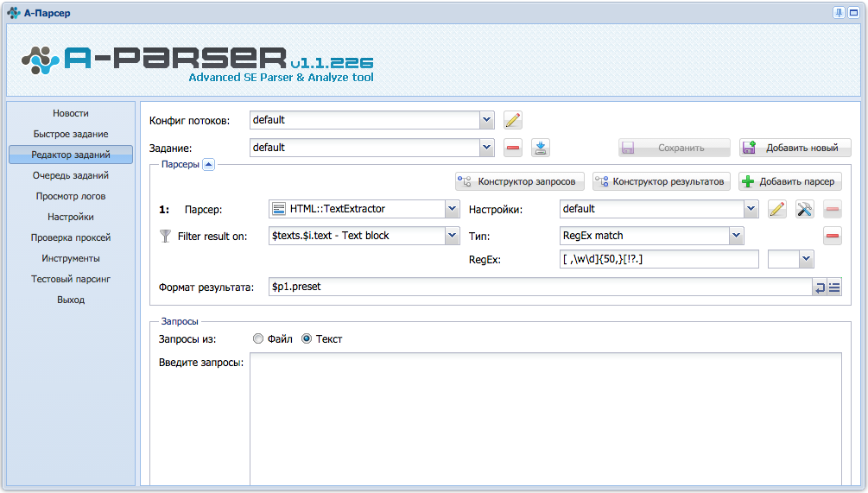Go to Очередь заданий
This screenshot has height=493, width=868.
tap(71, 175)
